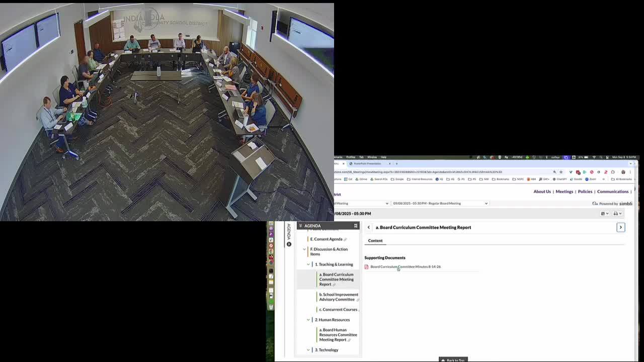The width and height of the screenshot is (644, 362).
Task: Collapse the Discussion & Action Items section
Action: point(304,249)
